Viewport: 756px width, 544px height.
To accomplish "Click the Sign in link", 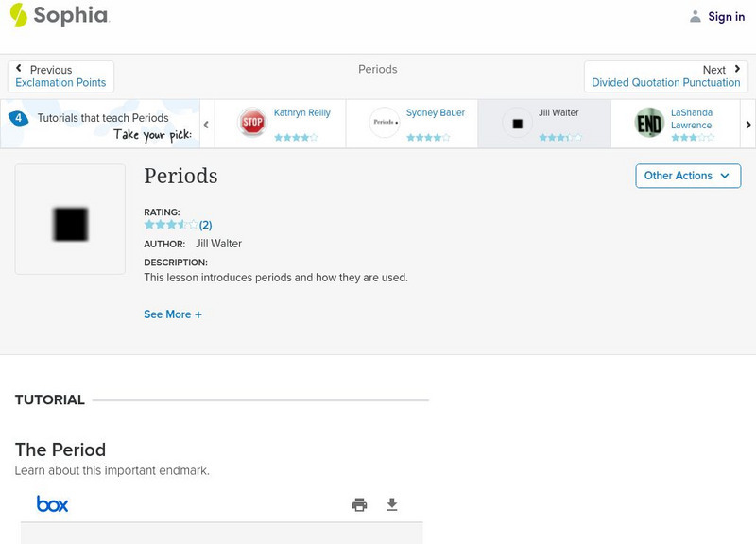I will pos(726,16).
